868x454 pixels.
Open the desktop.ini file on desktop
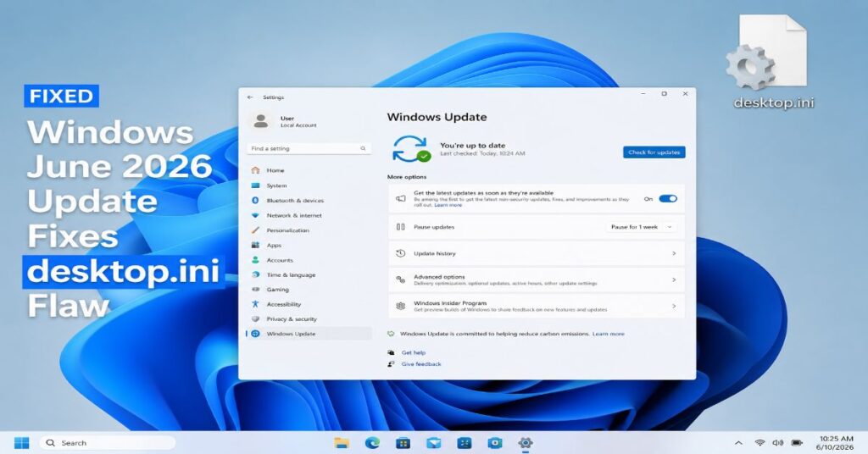coord(770,62)
